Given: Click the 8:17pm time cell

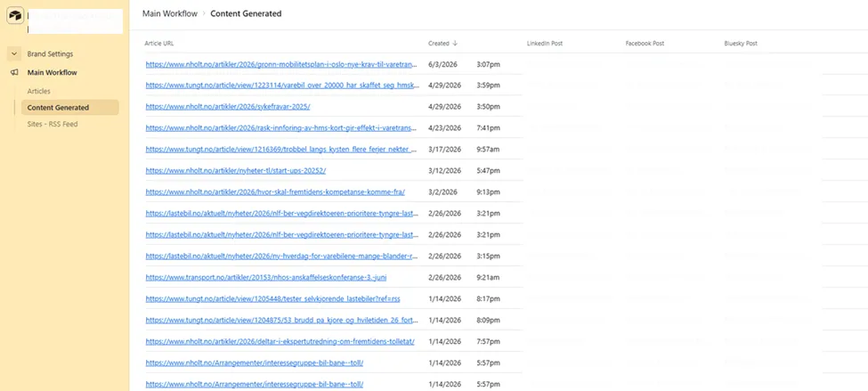Looking at the screenshot, I should pos(488,299).
